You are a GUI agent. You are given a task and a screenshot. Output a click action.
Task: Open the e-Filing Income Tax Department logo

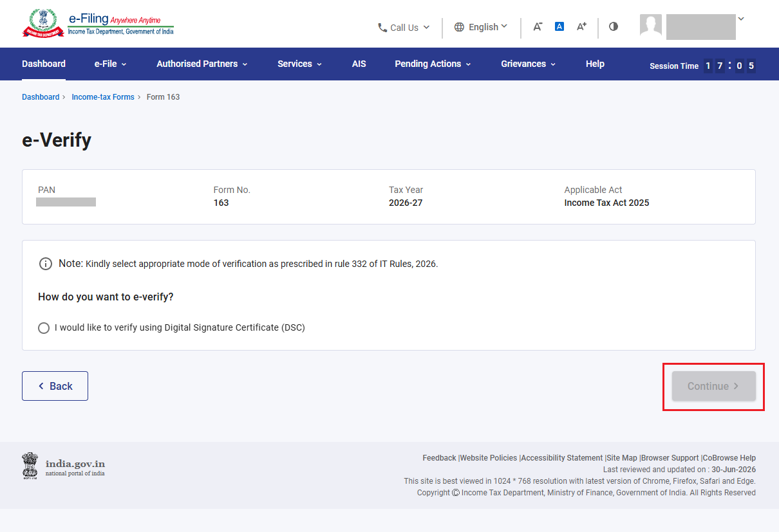point(98,23)
